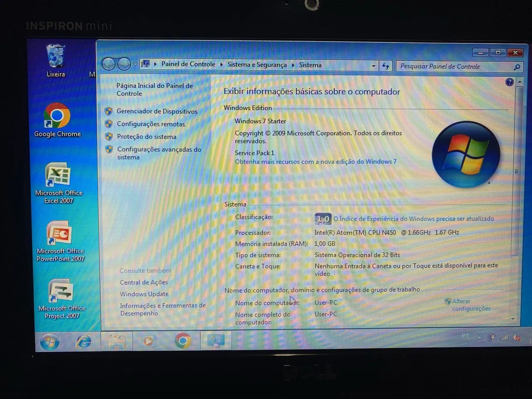Open Configurações avançadas do sistema link

click(x=159, y=153)
